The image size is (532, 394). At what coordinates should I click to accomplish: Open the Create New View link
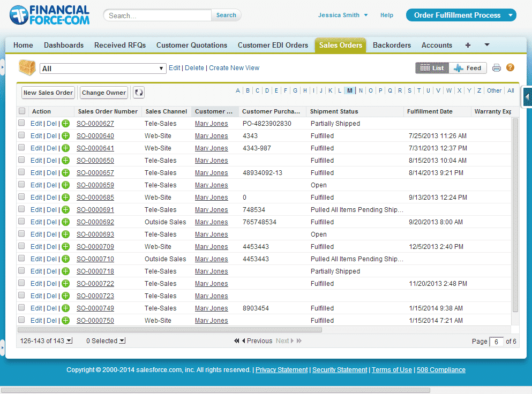click(x=234, y=68)
